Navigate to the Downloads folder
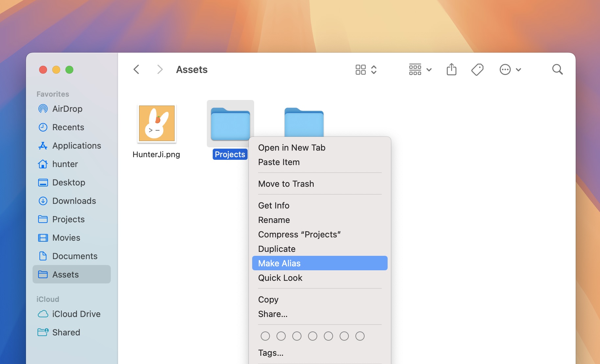The width and height of the screenshot is (600, 364). click(x=74, y=201)
